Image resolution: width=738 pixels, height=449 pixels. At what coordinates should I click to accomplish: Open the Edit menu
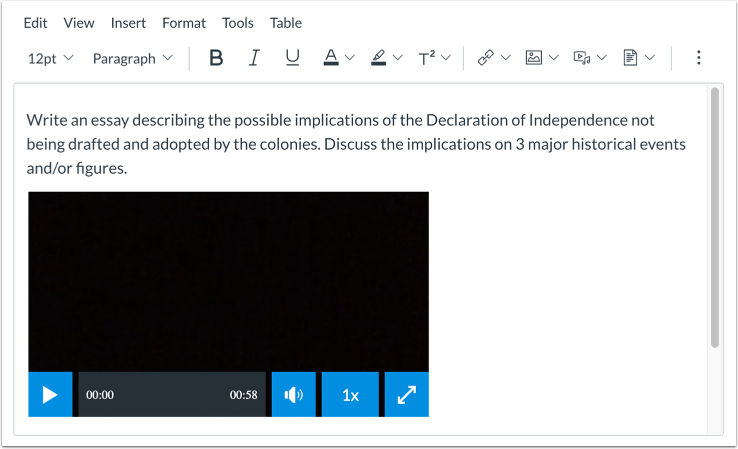coord(35,23)
